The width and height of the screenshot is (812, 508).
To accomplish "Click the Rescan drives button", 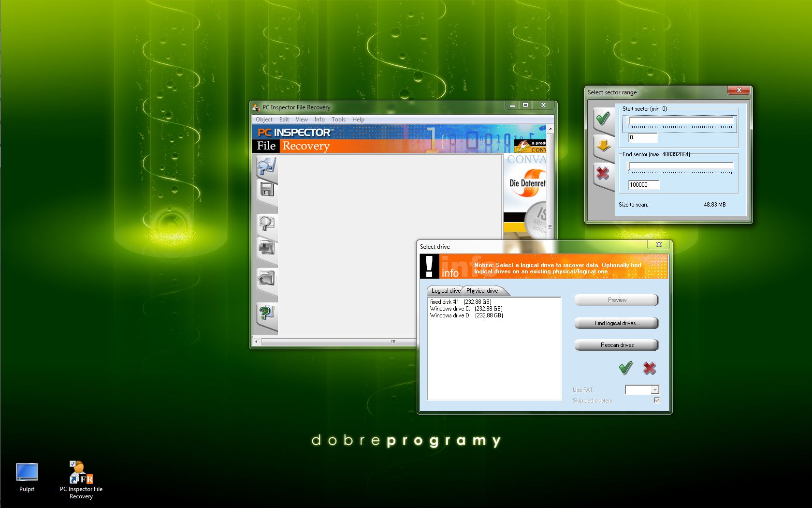I will pos(617,345).
